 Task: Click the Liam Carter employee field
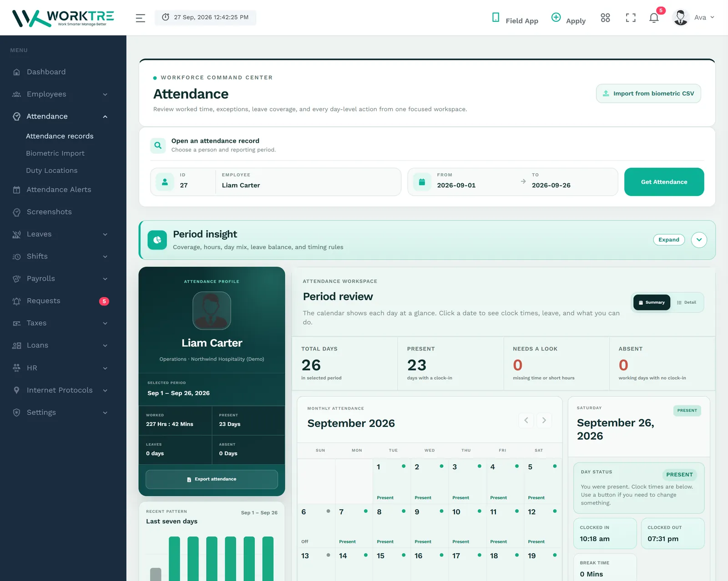[x=308, y=182]
